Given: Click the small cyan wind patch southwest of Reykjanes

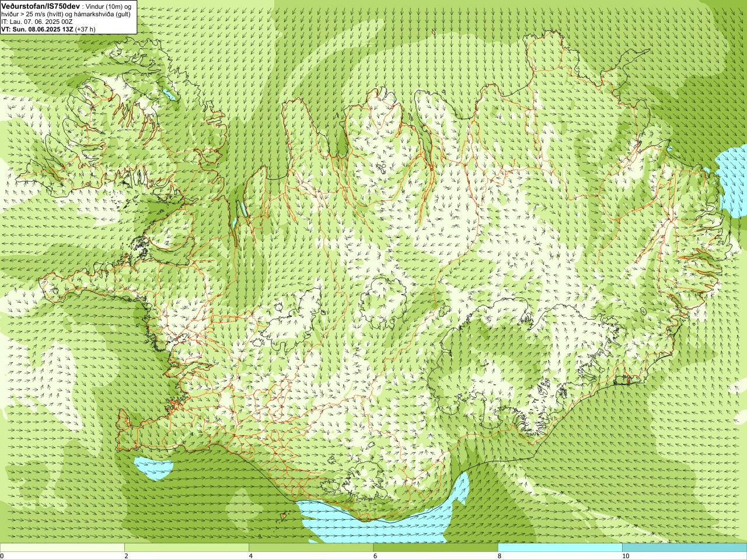Looking at the screenshot, I should pyautogui.click(x=153, y=468).
